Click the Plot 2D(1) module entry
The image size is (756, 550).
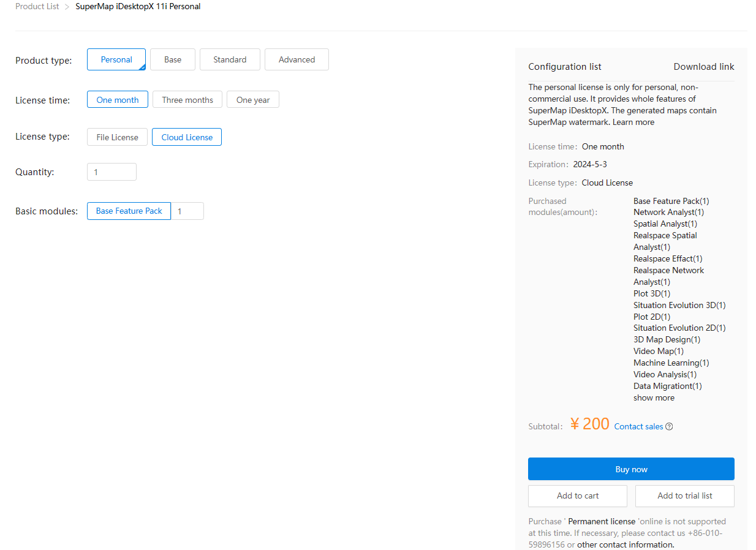(x=652, y=317)
